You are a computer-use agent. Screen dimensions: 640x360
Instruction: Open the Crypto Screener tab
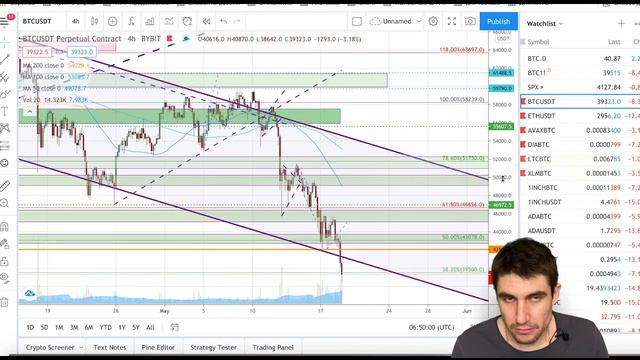tap(50, 347)
